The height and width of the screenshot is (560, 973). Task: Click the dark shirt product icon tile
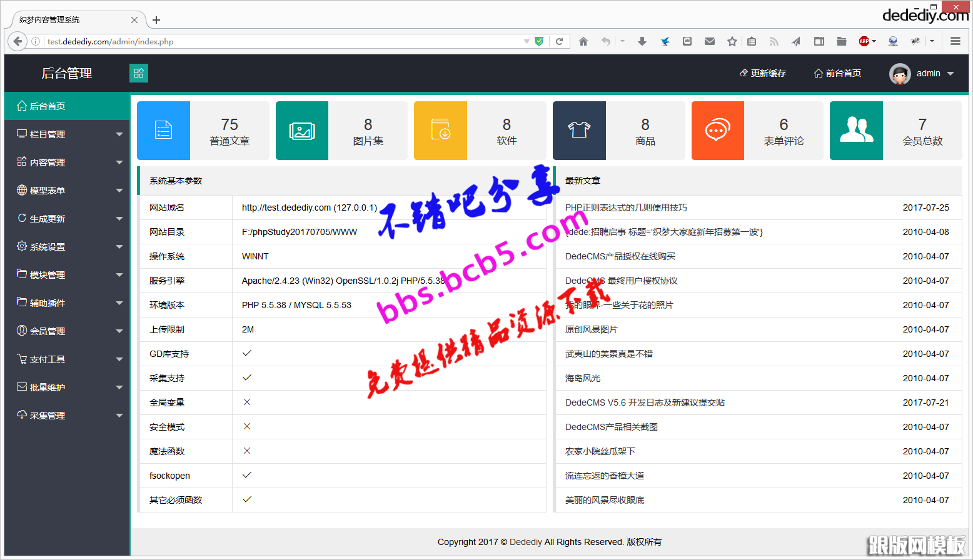579,131
